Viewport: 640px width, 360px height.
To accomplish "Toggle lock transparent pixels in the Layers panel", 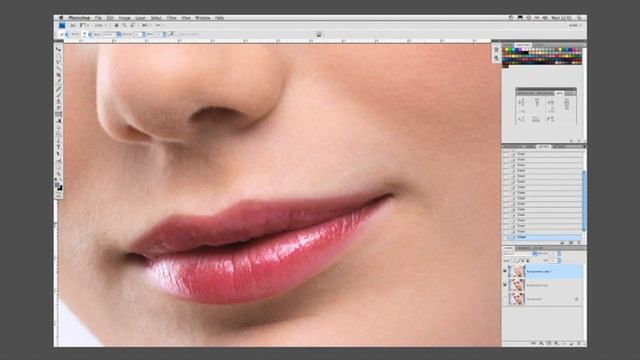I will (513, 261).
